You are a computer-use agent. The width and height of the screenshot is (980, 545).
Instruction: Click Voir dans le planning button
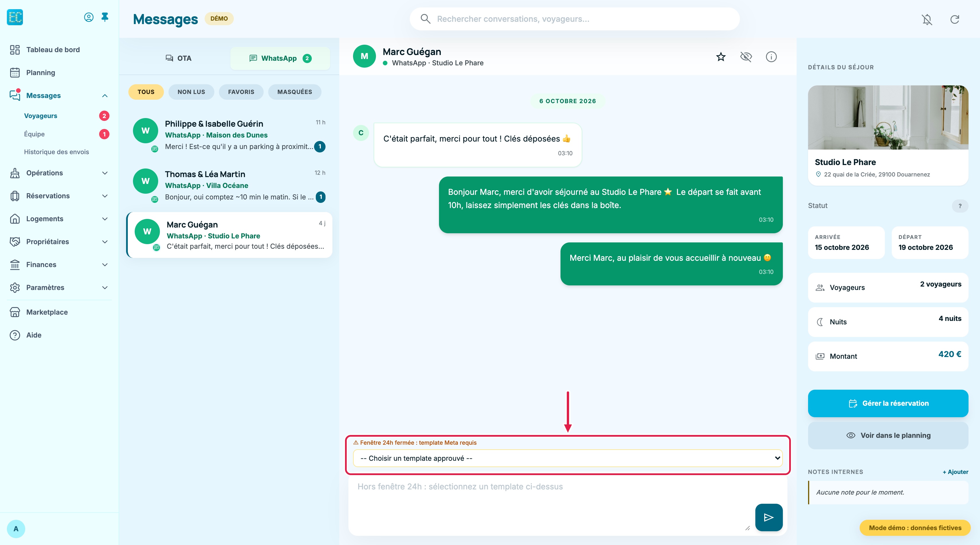pos(888,436)
